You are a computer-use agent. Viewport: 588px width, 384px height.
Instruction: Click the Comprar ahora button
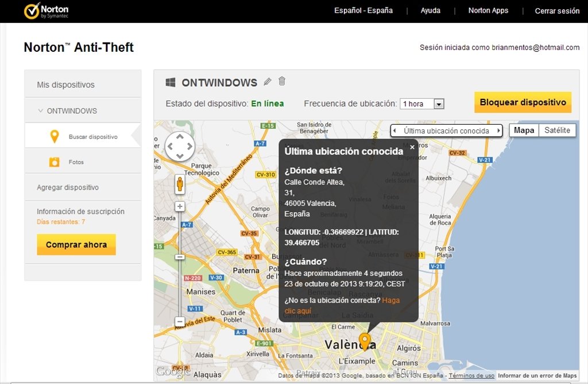pos(76,245)
